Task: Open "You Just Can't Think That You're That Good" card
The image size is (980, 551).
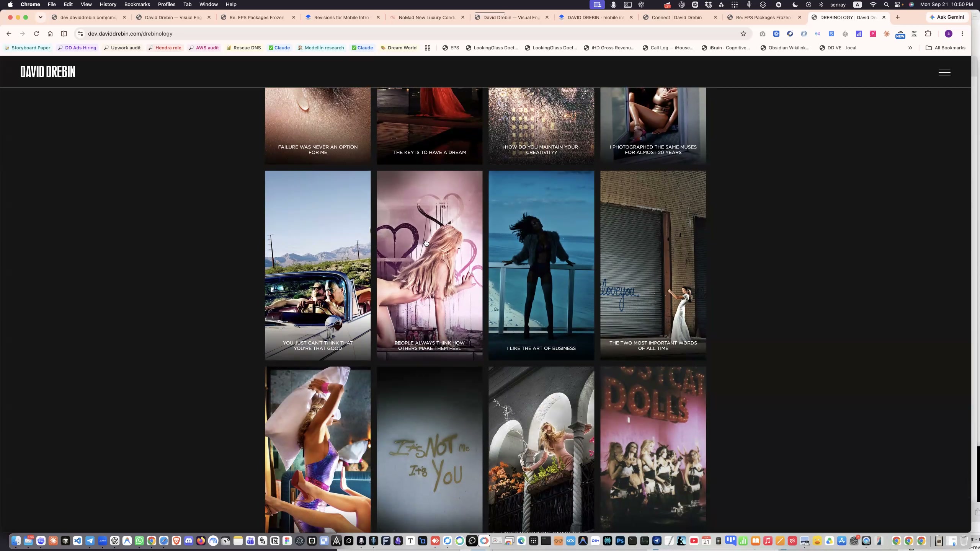Action: [318, 266]
